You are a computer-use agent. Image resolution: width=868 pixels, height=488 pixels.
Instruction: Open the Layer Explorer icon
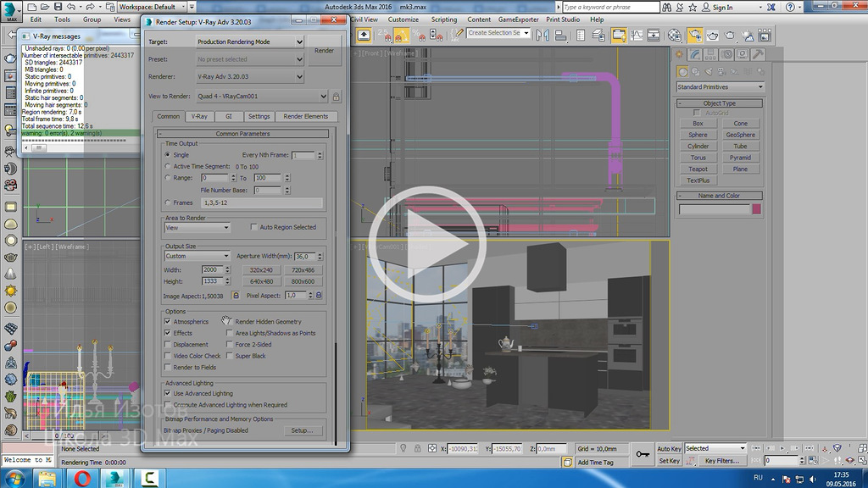point(598,36)
